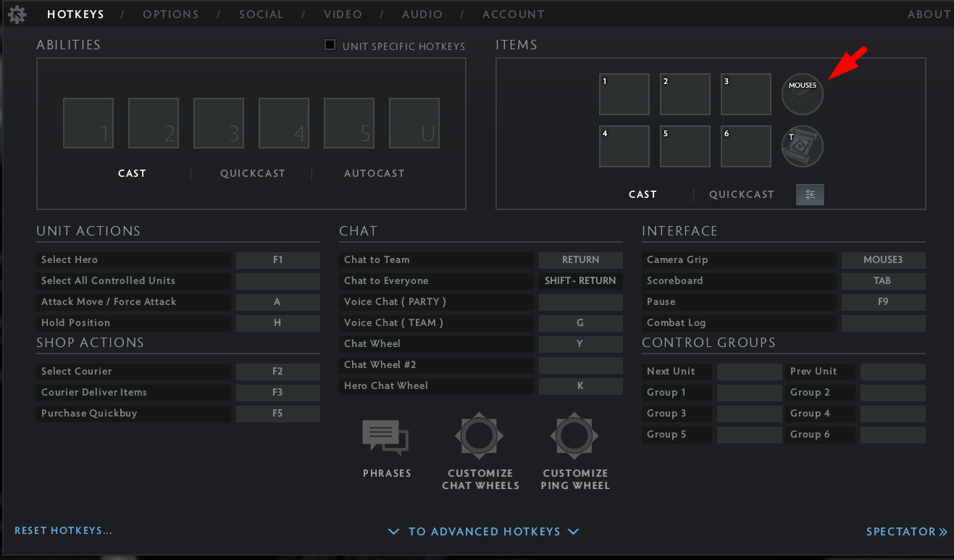Image resolution: width=954 pixels, height=560 pixels.
Task: Set Voice Chat (PARTY) key
Action: click(581, 302)
